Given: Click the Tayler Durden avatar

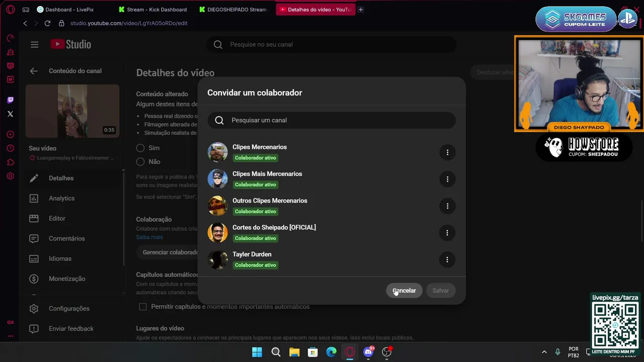Looking at the screenshot, I should (218, 259).
